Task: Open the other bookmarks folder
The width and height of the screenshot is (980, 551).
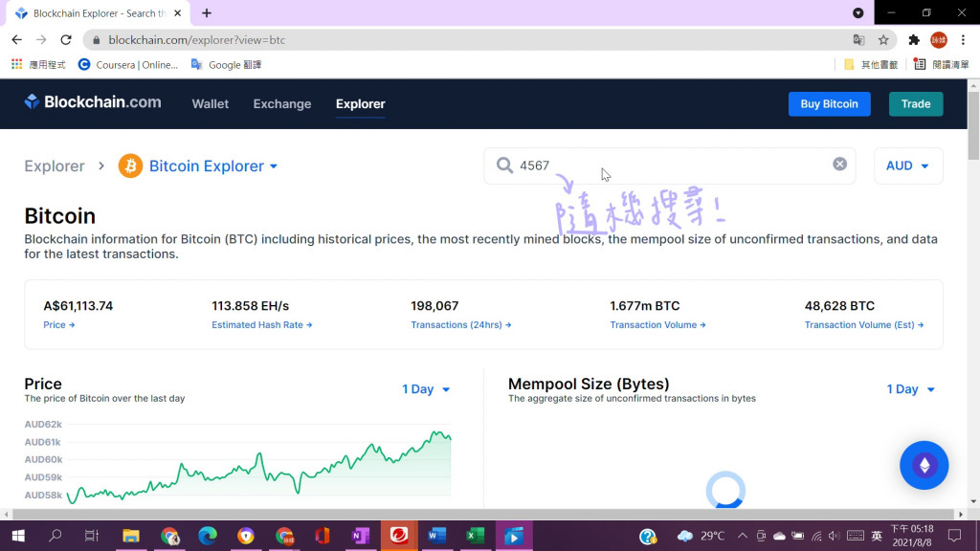Action: click(x=871, y=64)
